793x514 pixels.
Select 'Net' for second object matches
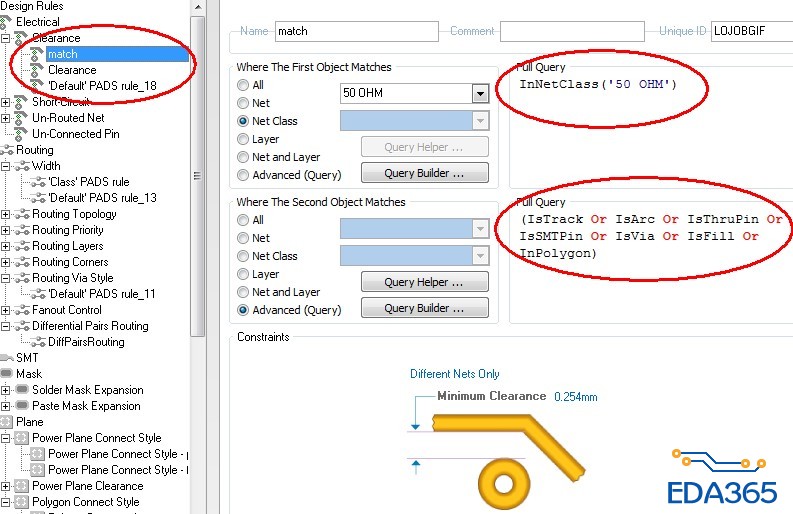pyautogui.click(x=243, y=238)
